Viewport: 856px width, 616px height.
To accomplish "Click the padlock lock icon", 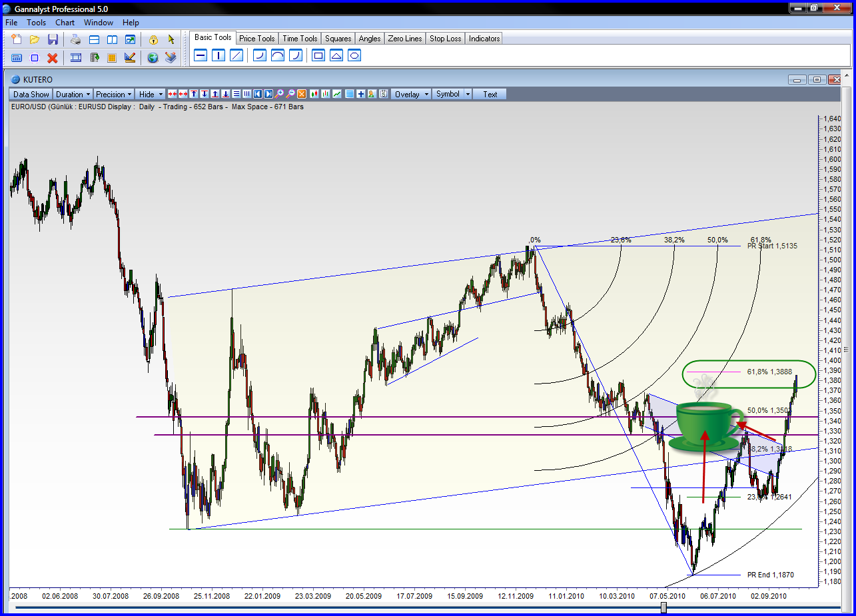I will (x=153, y=40).
